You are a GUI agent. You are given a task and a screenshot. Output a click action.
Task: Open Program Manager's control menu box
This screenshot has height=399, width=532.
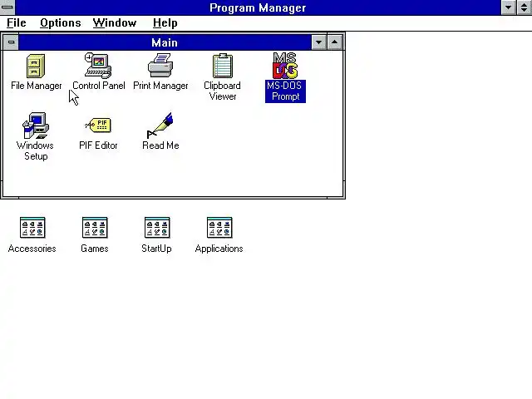coord(7,7)
